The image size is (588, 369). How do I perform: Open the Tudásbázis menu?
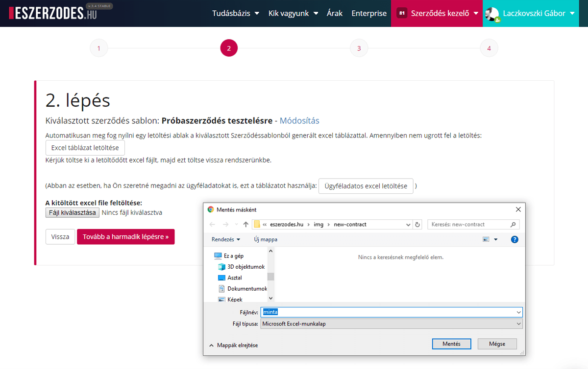tap(235, 14)
